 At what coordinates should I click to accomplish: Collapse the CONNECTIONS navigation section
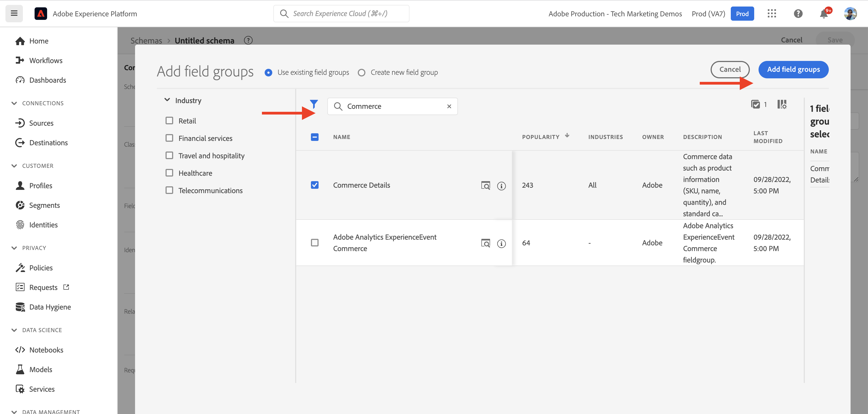coord(14,103)
